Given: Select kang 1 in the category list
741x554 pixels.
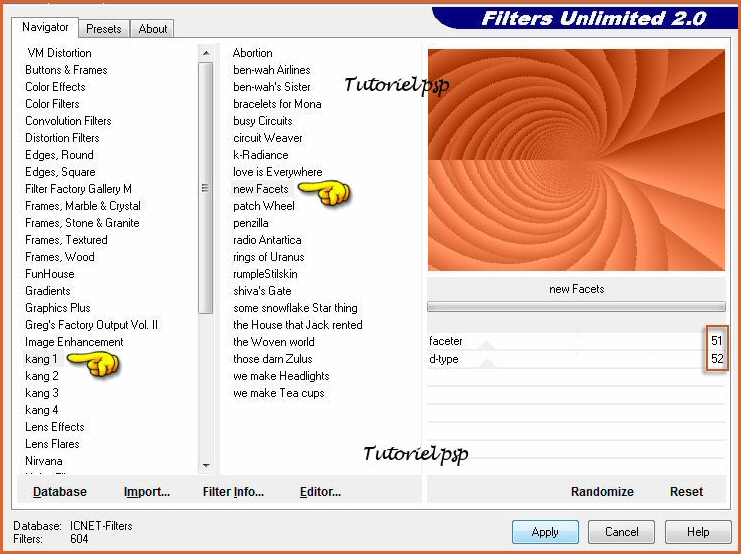Looking at the screenshot, I should pyautogui.click(x=42, y=359).
